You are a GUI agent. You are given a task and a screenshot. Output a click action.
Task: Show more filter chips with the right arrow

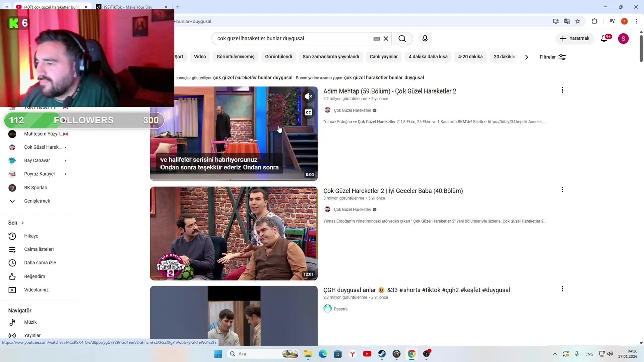pos(526,57)
